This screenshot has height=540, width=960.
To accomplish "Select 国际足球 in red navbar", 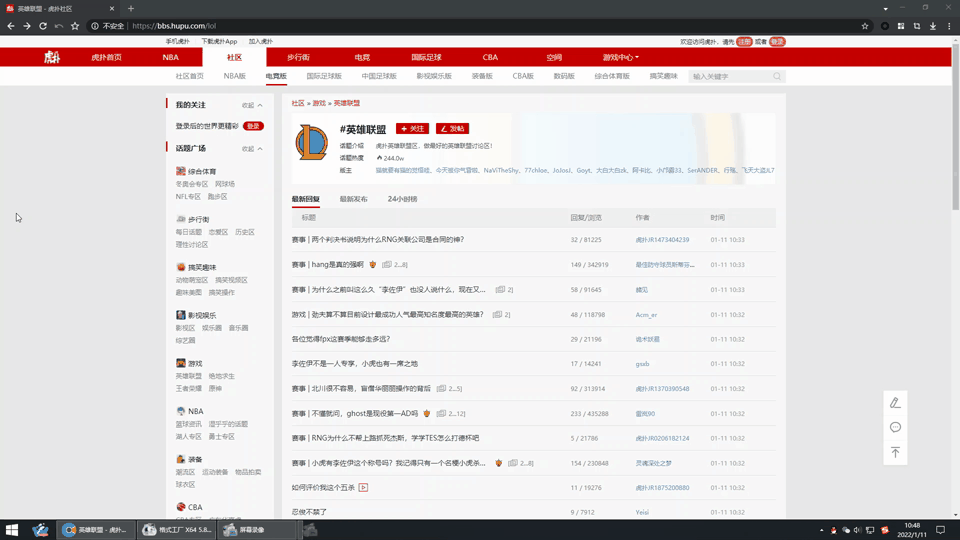I will (x=426, y=57).
